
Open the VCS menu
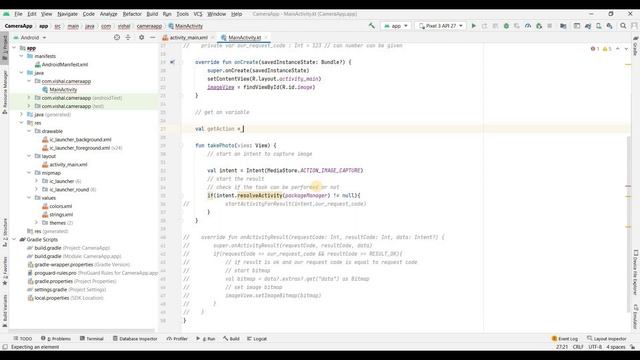198,14
